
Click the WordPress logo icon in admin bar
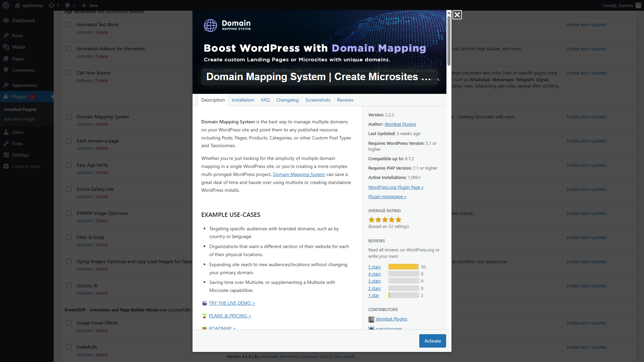click(x=6, y=5)
